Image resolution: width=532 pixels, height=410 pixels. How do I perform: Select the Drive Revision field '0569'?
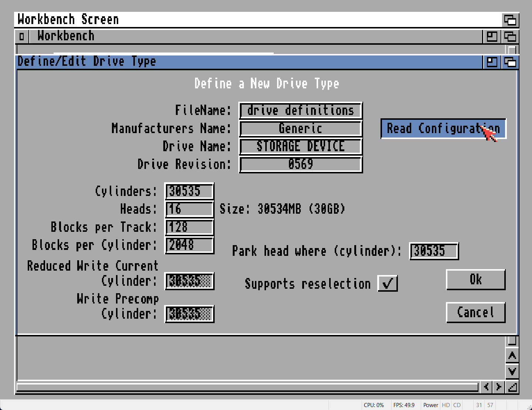click(x=301, y=165)
